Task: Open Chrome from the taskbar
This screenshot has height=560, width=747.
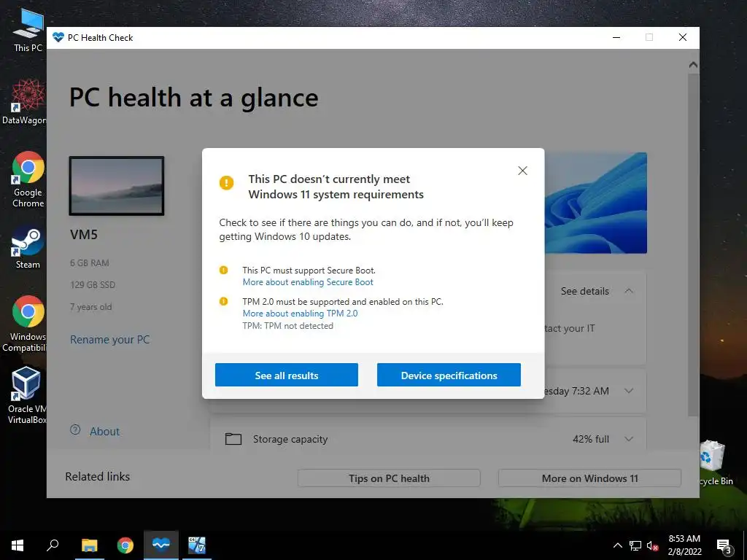Action: [125, 545]
